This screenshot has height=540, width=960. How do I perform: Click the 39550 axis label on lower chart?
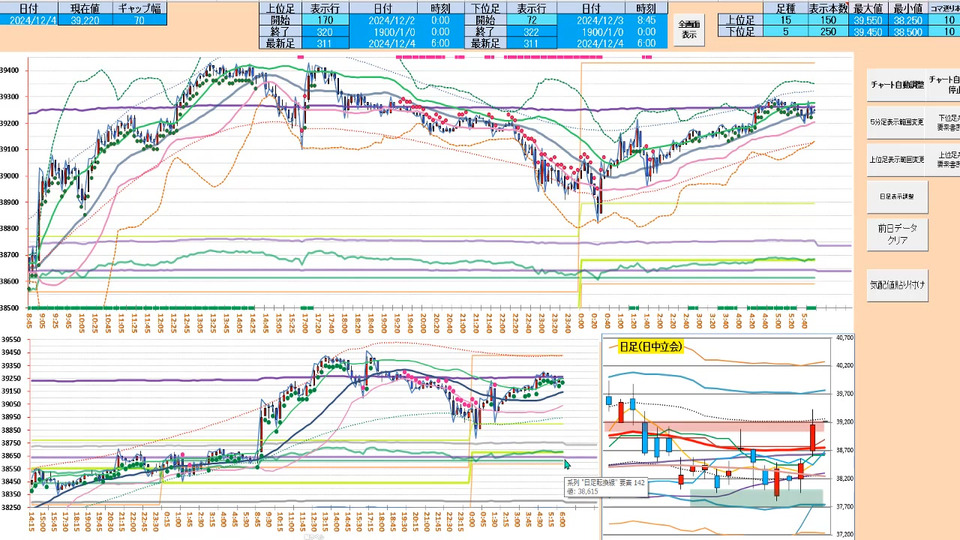tap(12, 340)
